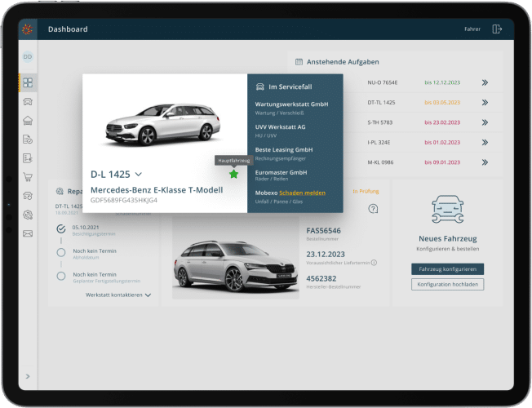
Task: Open the DD user avatar
Action: (x=28, y=56)
